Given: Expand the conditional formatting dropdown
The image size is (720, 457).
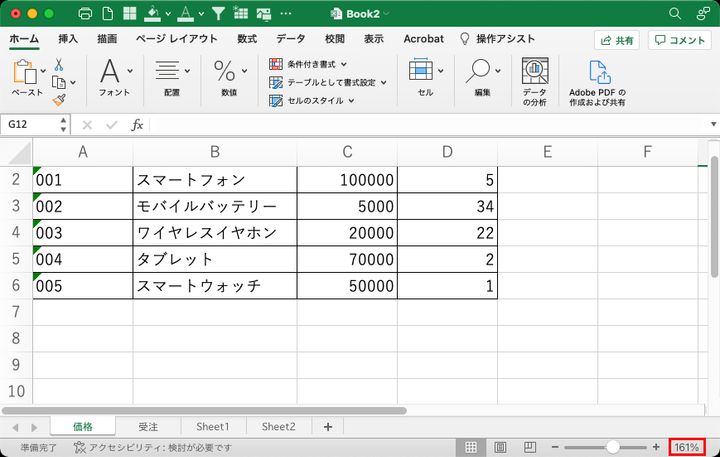Looking at the screenshot, I should coord(343,64).
